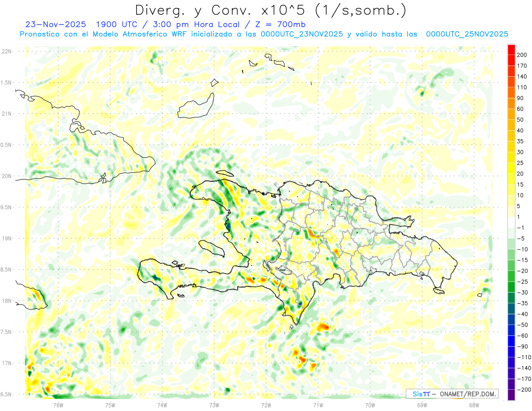Click the '68W' longitude label
The width and height of the screenshot is (532, 411).
[x=474, y=405]
